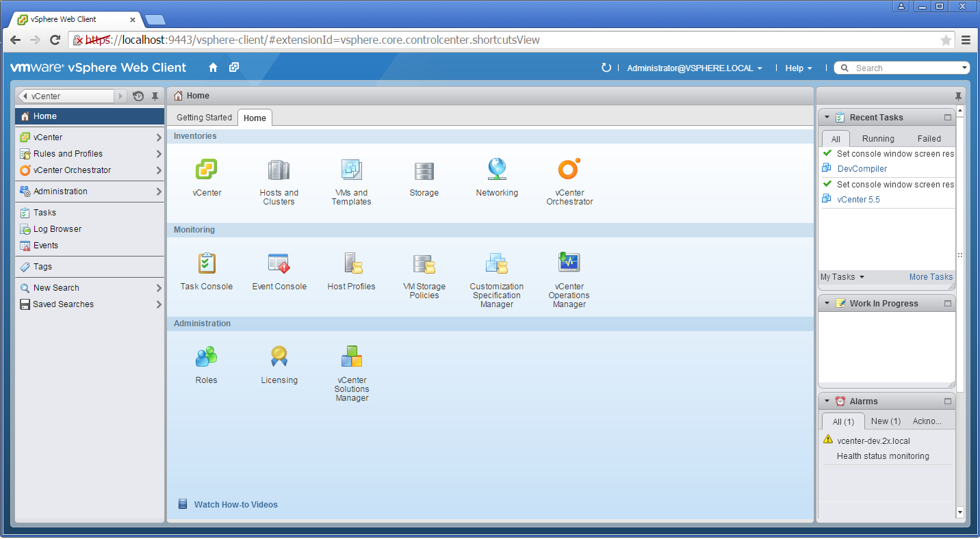This screenshot has width=980, height=539.
Task: Show All recent tasks tab
Action: (836, 139)
